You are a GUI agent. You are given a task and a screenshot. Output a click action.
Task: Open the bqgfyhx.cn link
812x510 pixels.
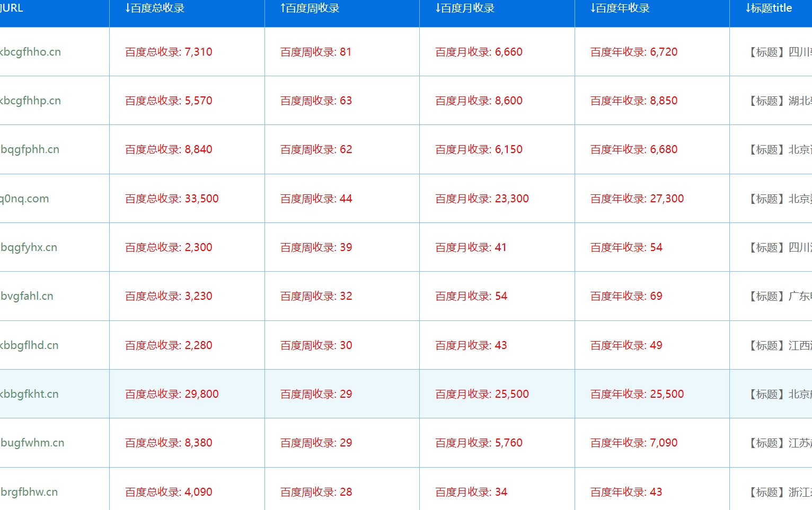29,247
